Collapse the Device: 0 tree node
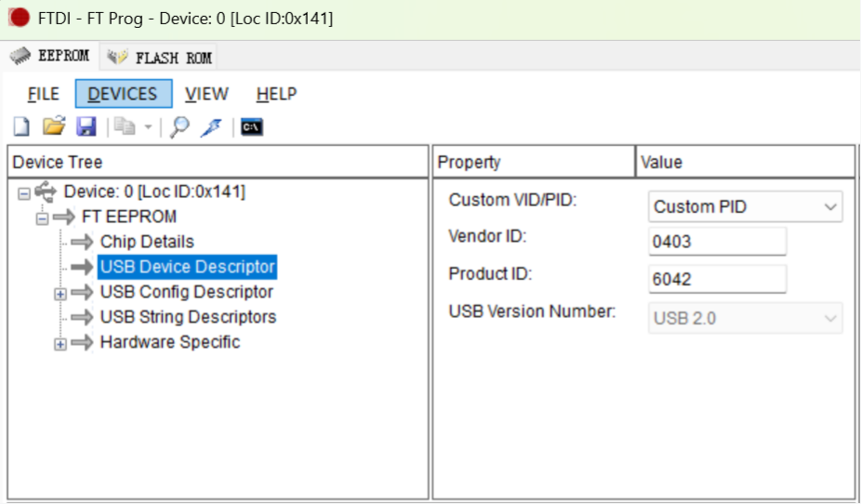This screenshot has height=504, width=861. (x=23, y=193)
